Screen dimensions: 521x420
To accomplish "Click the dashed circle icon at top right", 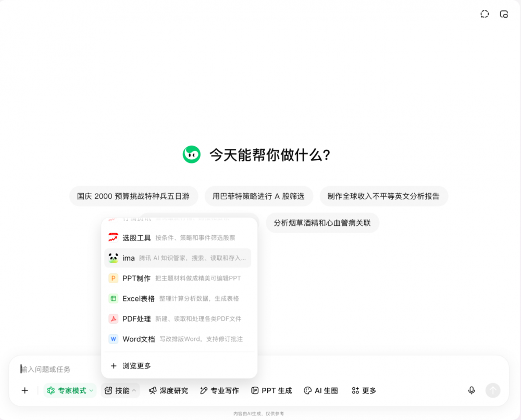I will click(x=485, y=14).
